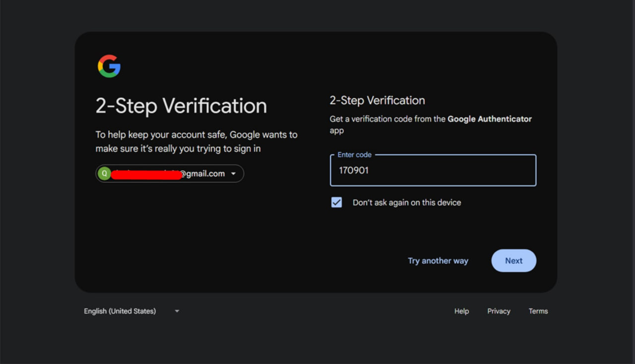Image resolution: width=635 pixels, height=364 pixels.
Task: Click the green Q account avatar
Action: [104, 174]
